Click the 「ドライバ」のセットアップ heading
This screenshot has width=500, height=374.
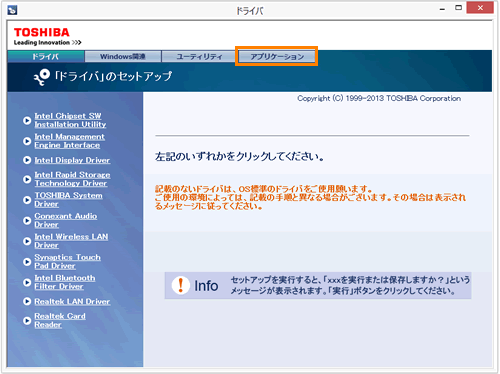(x=114, y=77)
